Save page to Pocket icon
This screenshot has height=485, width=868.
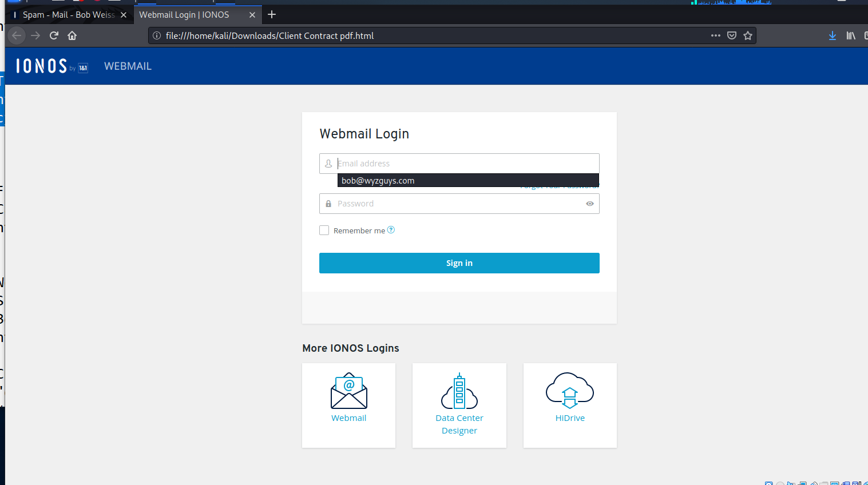[x=731, y=35]
